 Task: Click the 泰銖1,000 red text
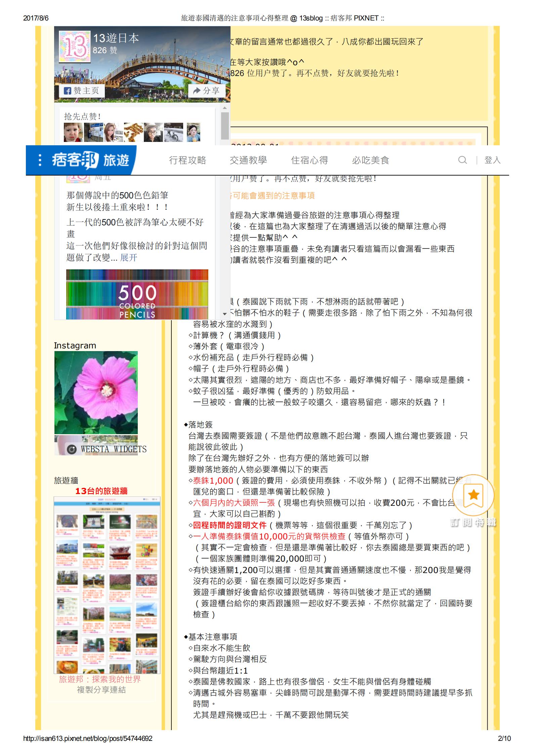[213, 481]
